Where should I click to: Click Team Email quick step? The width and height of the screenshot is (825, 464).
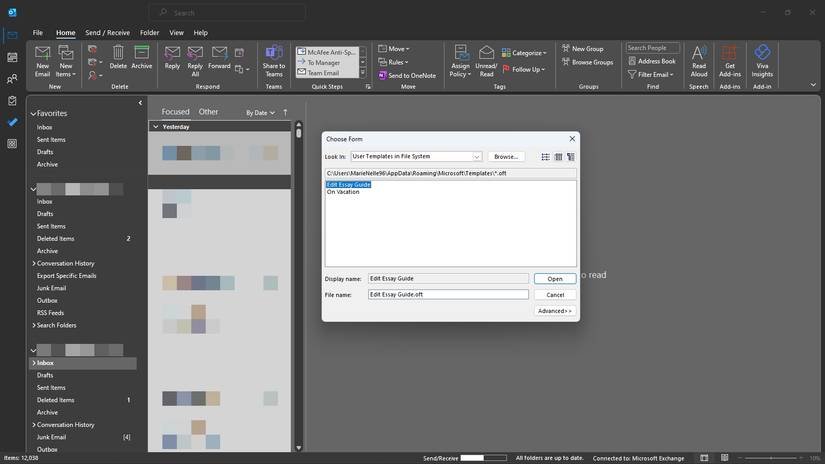327,73
